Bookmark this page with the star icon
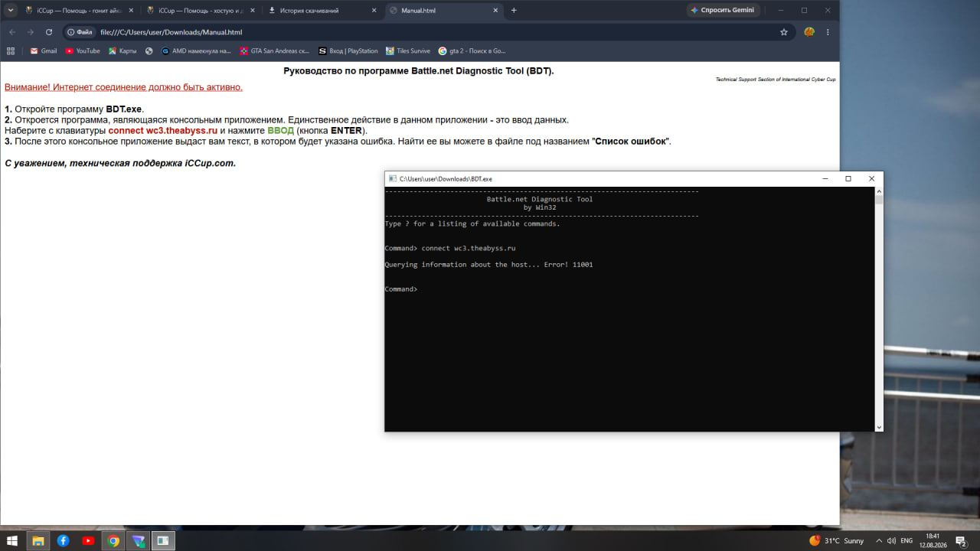This screenshot has height=551, width=980. 784,32
